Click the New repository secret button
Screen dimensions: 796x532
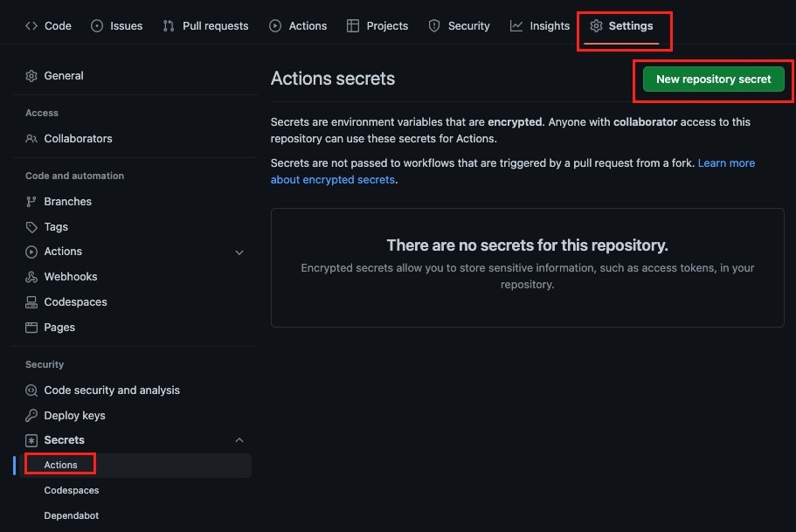(x=713, y=79)
